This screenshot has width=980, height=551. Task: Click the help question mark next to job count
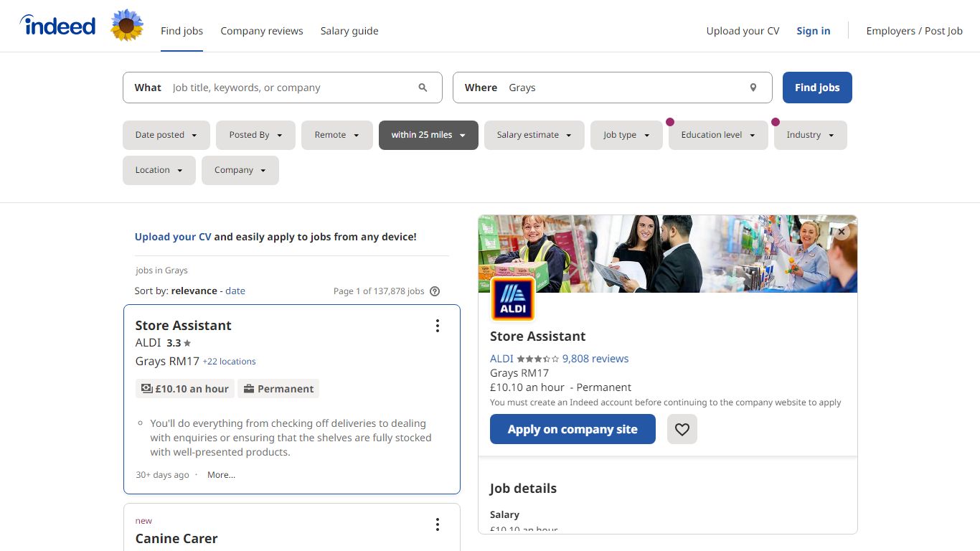[x=434, y=291]
